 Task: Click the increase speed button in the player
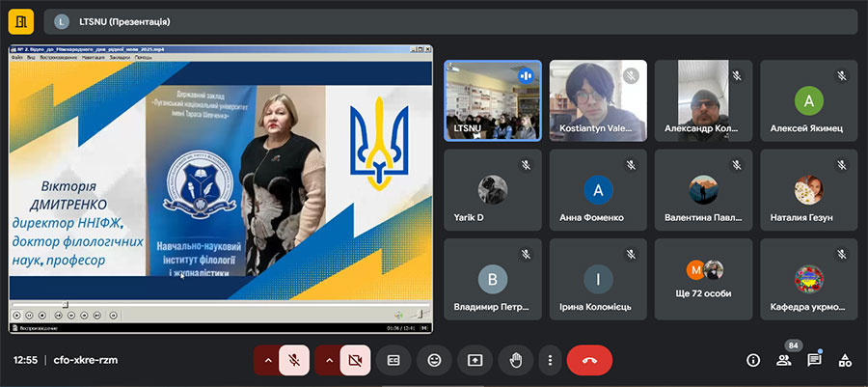pos(84,315)
